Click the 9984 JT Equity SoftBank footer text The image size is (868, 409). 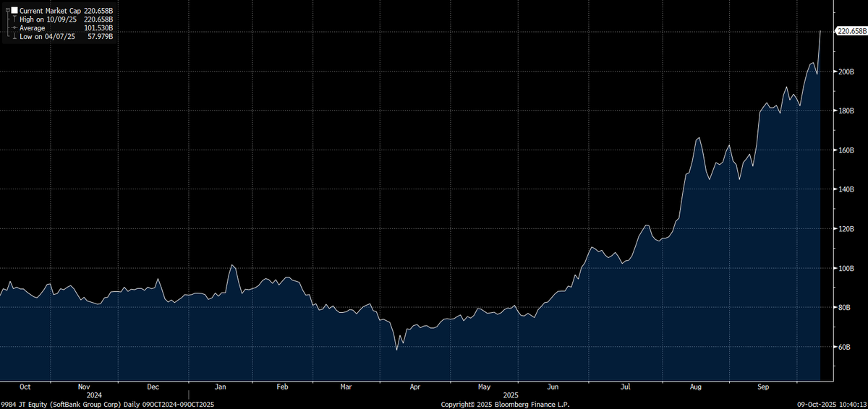point(107,404)
